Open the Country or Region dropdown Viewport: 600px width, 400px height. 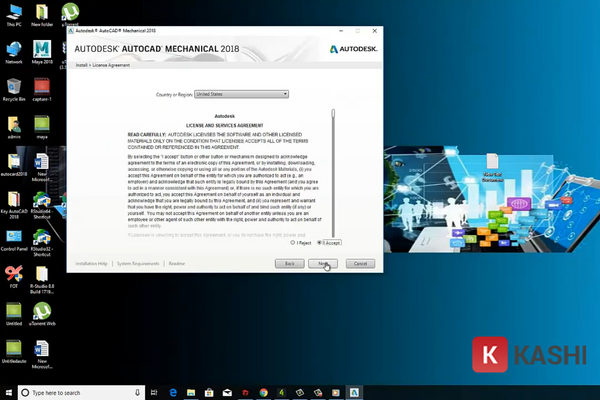pyautogui.click(x=243, y=94)
